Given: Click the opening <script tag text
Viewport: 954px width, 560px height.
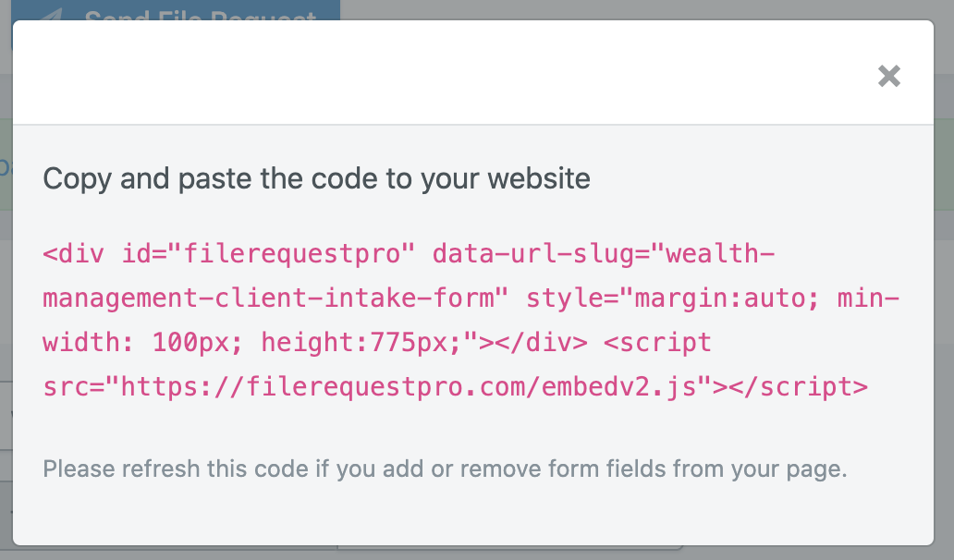Looking at the screenshot, I should tap(657, 343).
